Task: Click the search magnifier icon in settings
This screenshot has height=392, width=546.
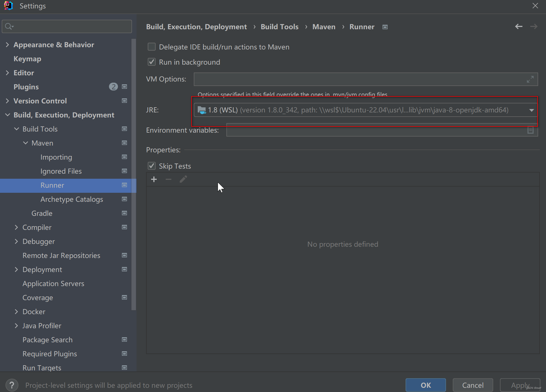Action: (x=9, y=26)
